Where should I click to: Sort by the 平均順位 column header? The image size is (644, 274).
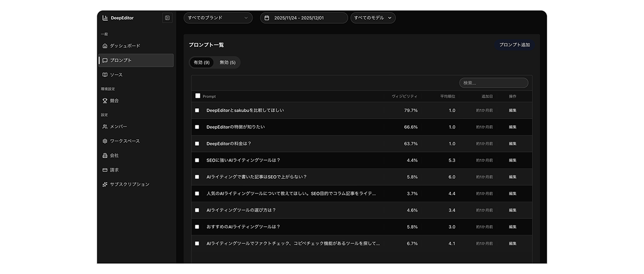448,96
